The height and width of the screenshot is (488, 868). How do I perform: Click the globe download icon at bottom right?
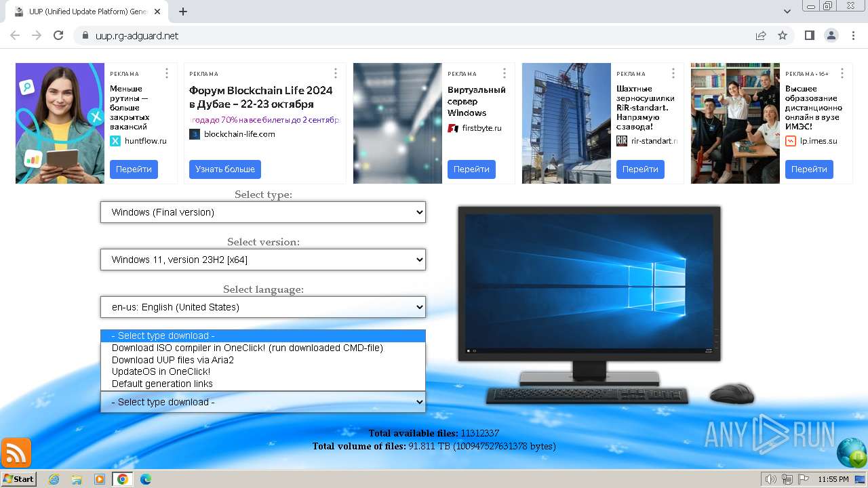coord(852,453)
